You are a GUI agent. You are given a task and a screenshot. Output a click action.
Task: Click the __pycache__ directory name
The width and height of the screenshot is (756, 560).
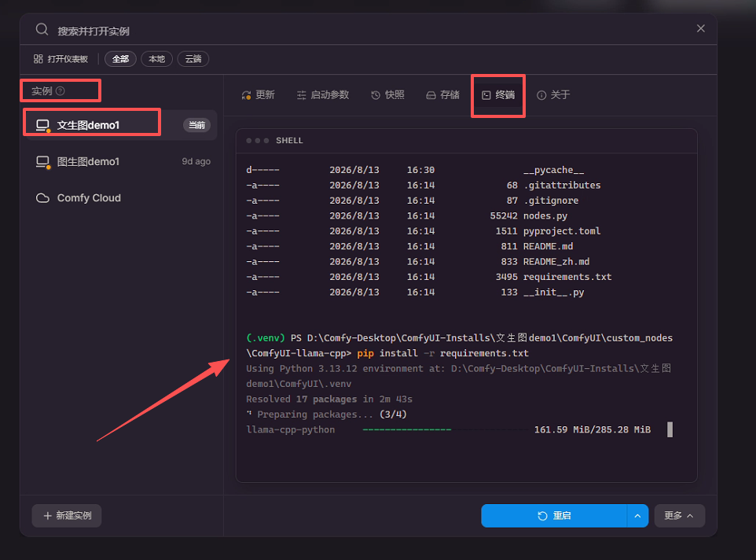pyautogui.click(x=553, y=170)
